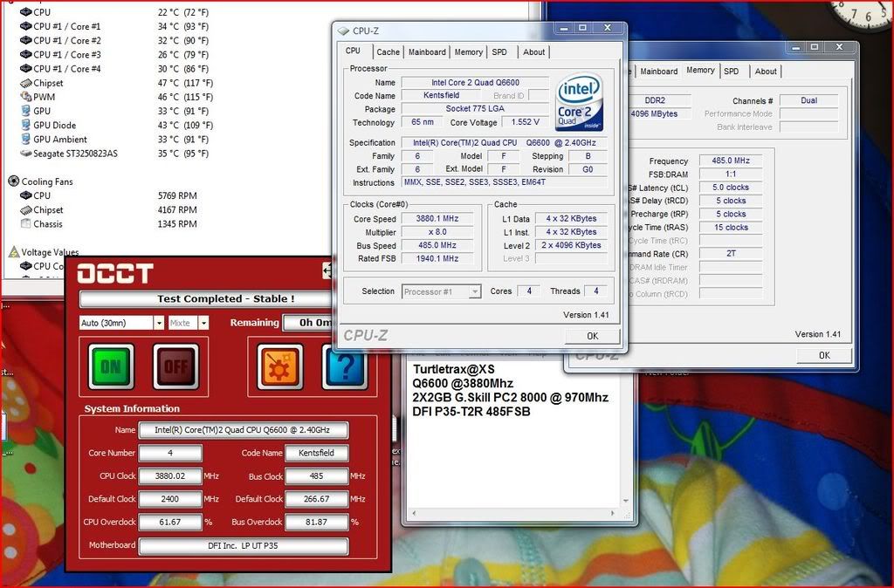Click the GPU Ambient sensor icon
The height and width of the screenshot is (588, 894).
tap(25, 139)
